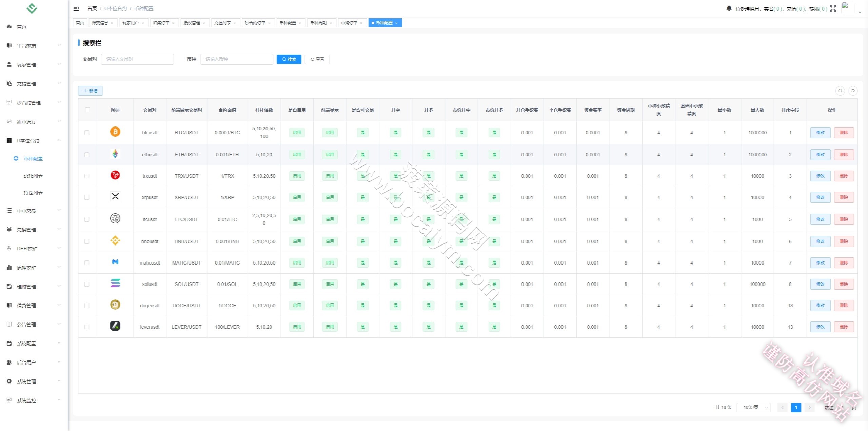
Task: Expand the 平台数据 sidebar menu arrow
Action: coord(59,45)
